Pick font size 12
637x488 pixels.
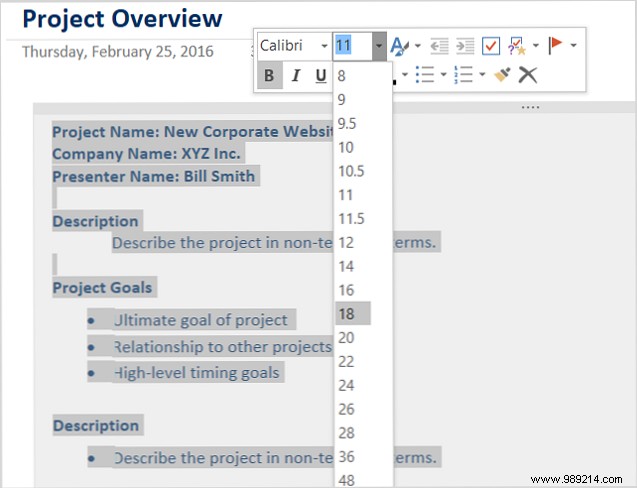click(346, 243)
